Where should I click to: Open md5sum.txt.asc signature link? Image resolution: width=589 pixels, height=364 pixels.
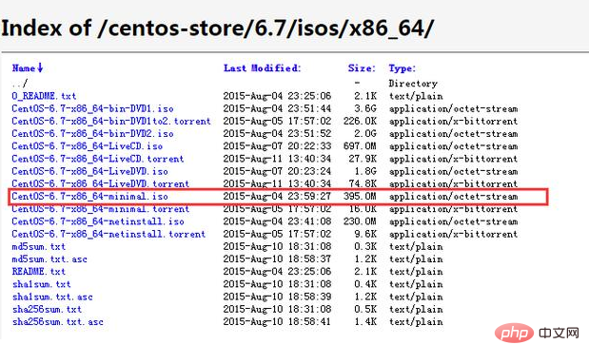point(49,259)
